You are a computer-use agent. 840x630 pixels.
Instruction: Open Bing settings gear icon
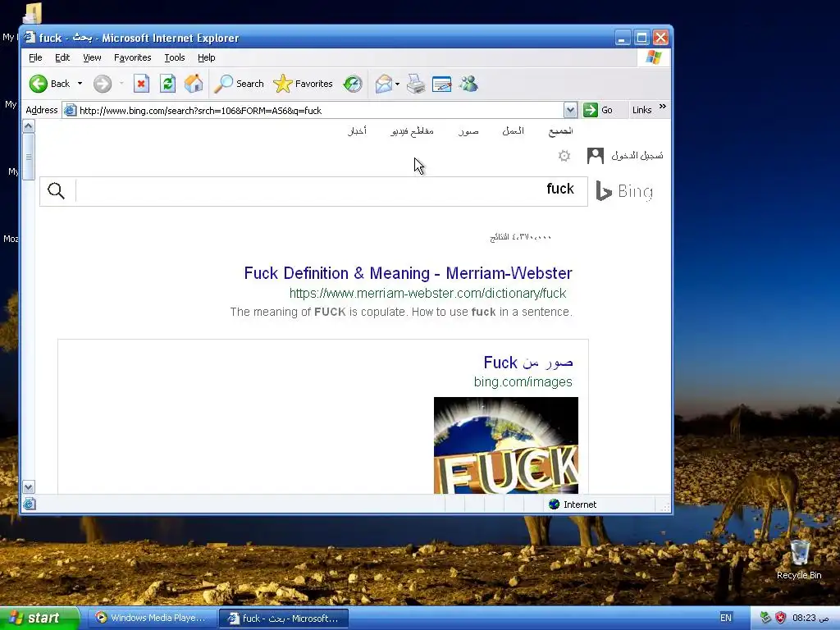tap(564, 156)
